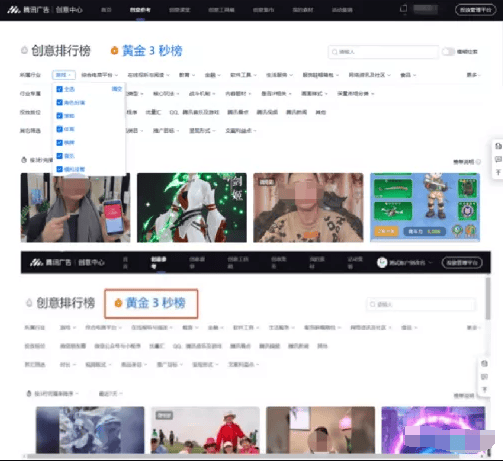The height and width of the screenshot is (461, 503).
Task: Open 榜单说明 link on upper page
Action: coord(463,162)
